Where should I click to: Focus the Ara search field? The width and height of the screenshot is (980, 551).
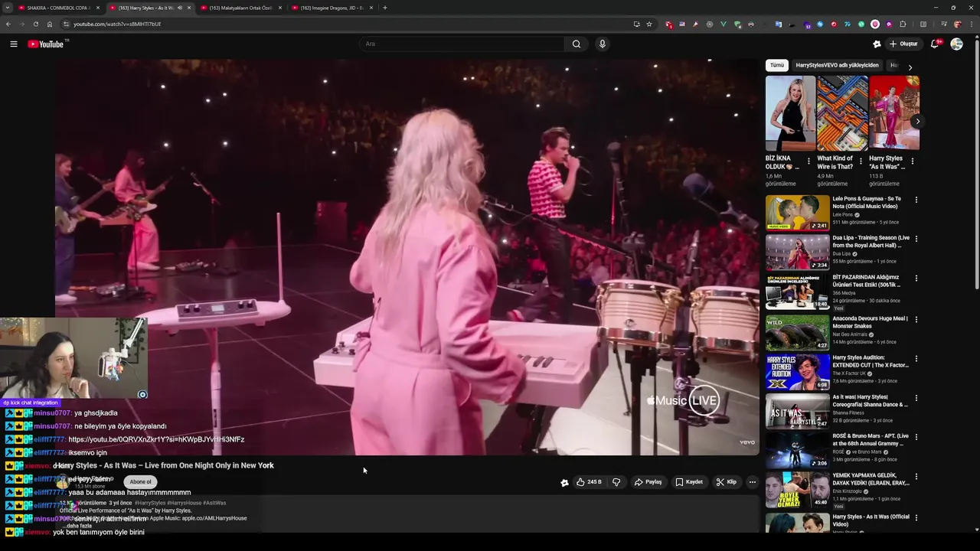coord(462,44)
